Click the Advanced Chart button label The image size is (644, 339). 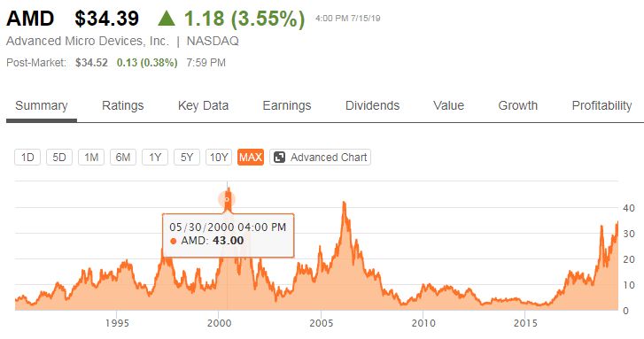pos(329,158)
